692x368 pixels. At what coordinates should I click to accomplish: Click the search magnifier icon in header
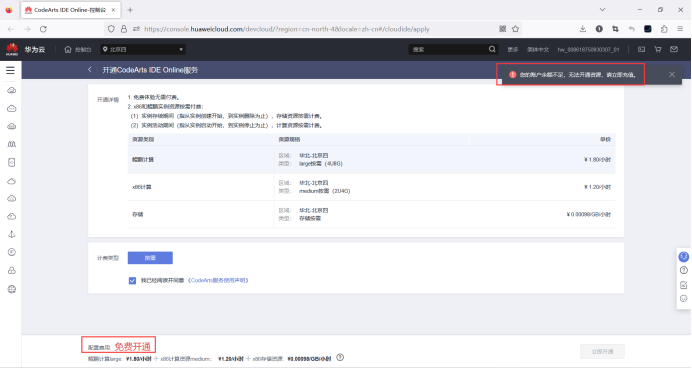pos(492,49)
